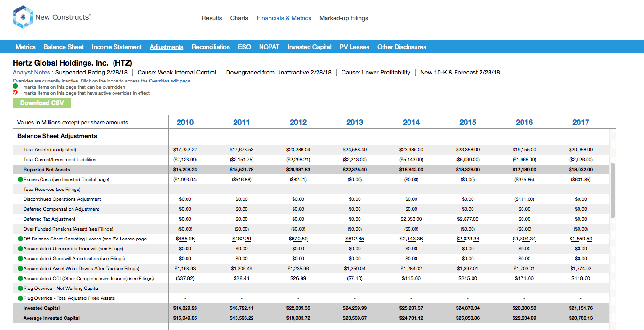
Task: Open 2012 Accumulated OCI value $26.89
Action: (x=298, y=279)
